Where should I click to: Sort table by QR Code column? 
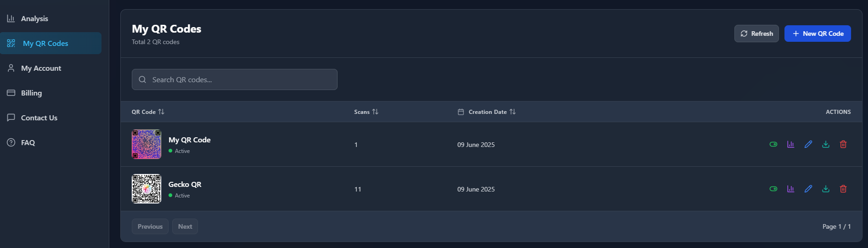point(148,112)
